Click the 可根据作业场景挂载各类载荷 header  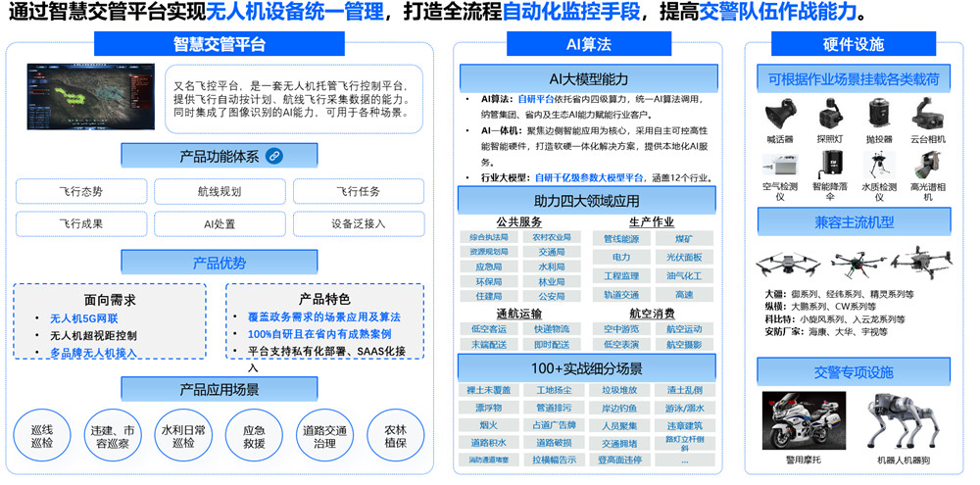pos(854,79)
